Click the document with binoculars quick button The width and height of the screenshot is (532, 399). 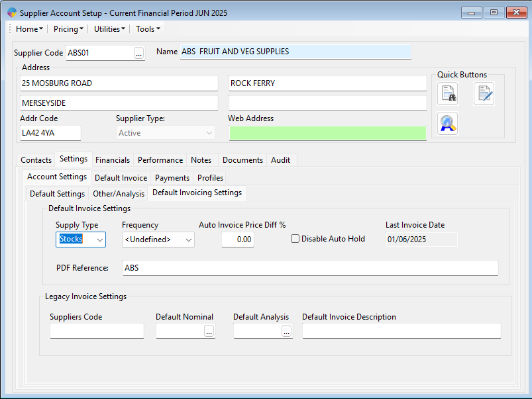[448, 95]
